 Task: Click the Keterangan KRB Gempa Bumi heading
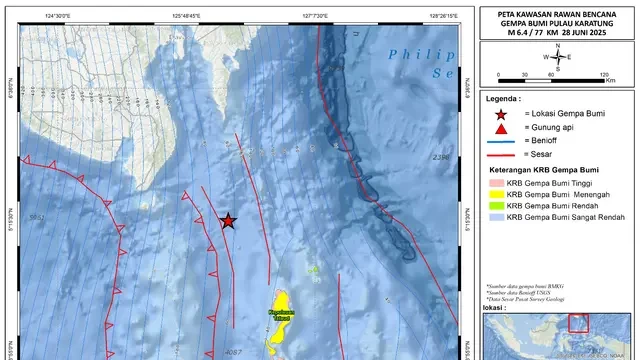pyautogui.click(x=544, y=170)
